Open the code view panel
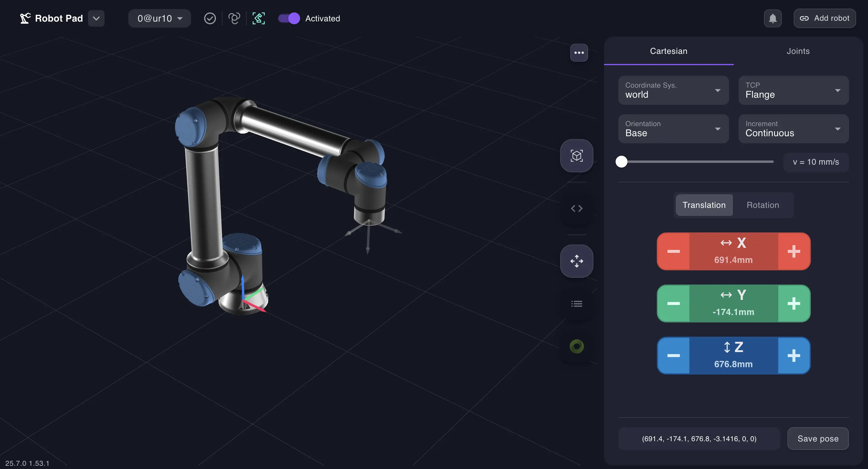This screenshot has height=469, width=868. coord(576,208)
